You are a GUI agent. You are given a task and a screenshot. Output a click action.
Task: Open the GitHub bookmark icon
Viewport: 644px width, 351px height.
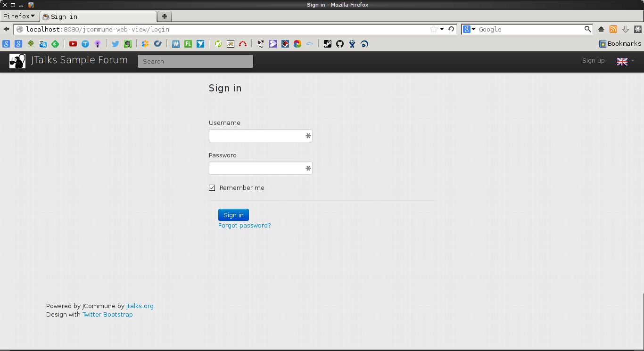tap(339, 44)
